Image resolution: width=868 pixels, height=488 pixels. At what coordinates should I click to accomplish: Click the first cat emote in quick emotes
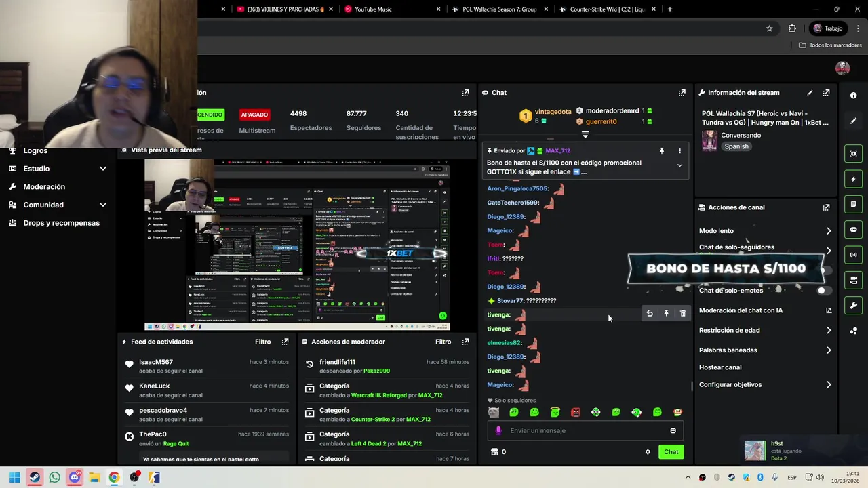tap(494, 412)
